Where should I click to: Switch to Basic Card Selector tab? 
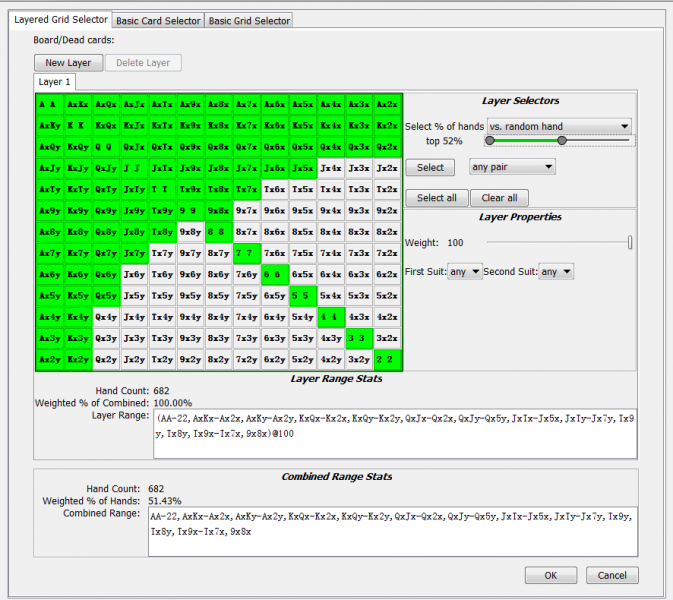(157, 20)
